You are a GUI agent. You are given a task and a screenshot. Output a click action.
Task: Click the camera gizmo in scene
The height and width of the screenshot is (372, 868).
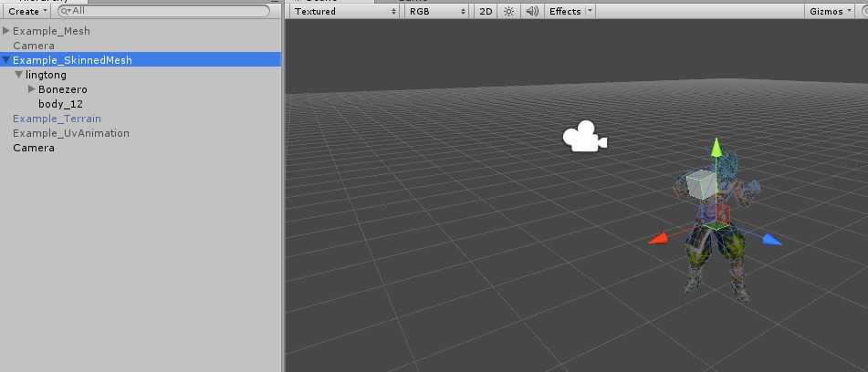pos(584,137)
